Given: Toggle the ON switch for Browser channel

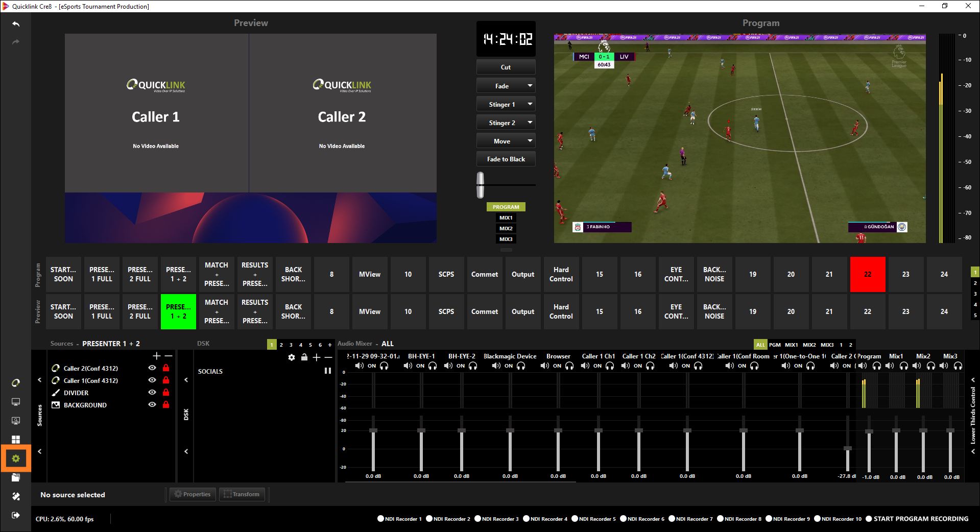Looking at the screenshot, I should [x=557, y=366].
